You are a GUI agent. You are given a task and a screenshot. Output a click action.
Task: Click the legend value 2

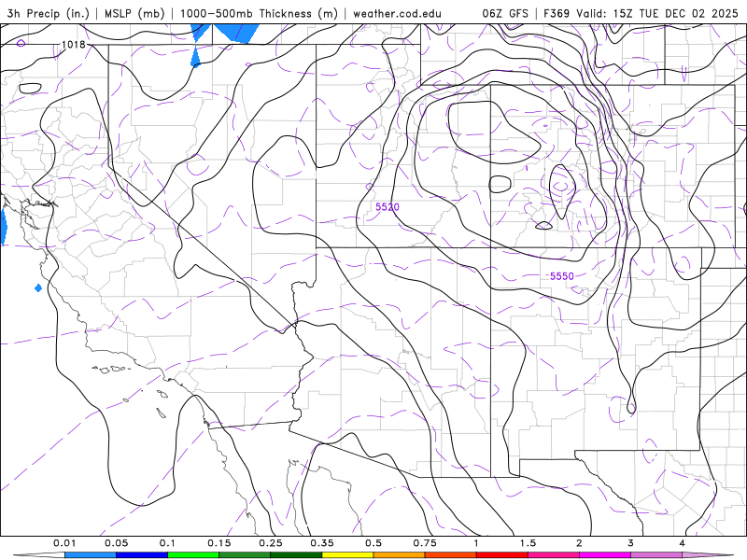579,543
